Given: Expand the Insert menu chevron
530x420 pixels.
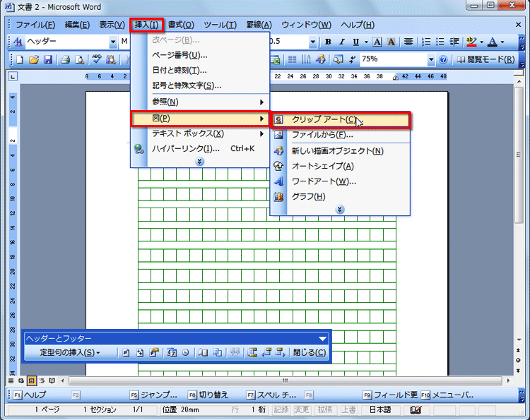Looking at the screenshot, I should [199, 162].
